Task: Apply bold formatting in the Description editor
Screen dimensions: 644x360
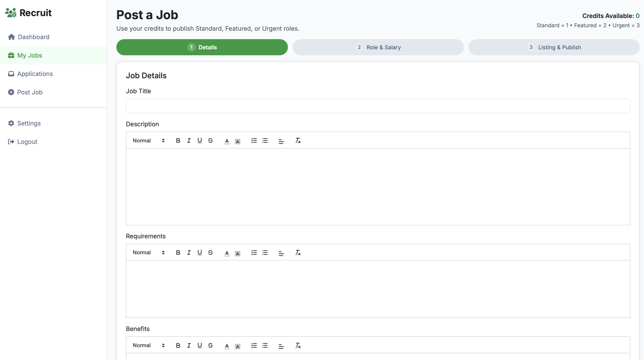Action: (x=178, y=140)
